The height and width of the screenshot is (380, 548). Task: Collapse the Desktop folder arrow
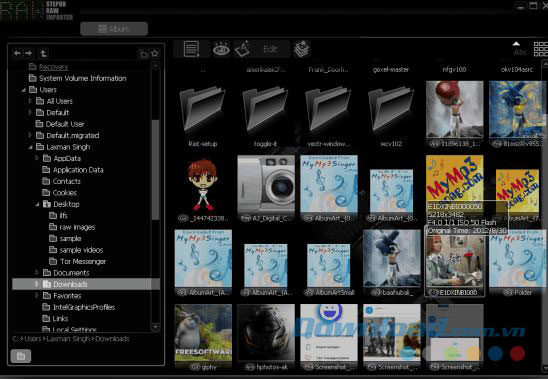[x=37, y=204]
